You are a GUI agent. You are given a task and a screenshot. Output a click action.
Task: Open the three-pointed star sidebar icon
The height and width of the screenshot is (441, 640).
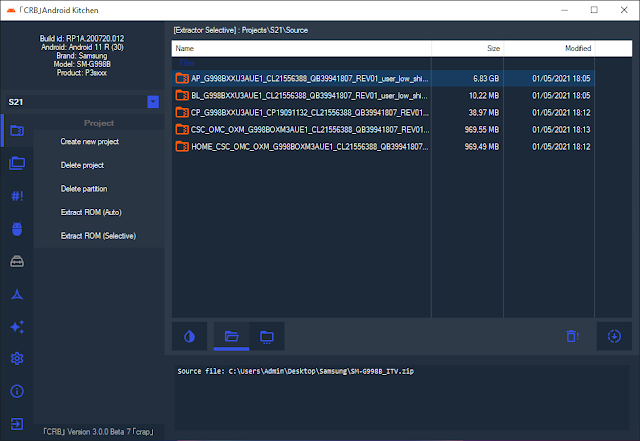[17, 294]
